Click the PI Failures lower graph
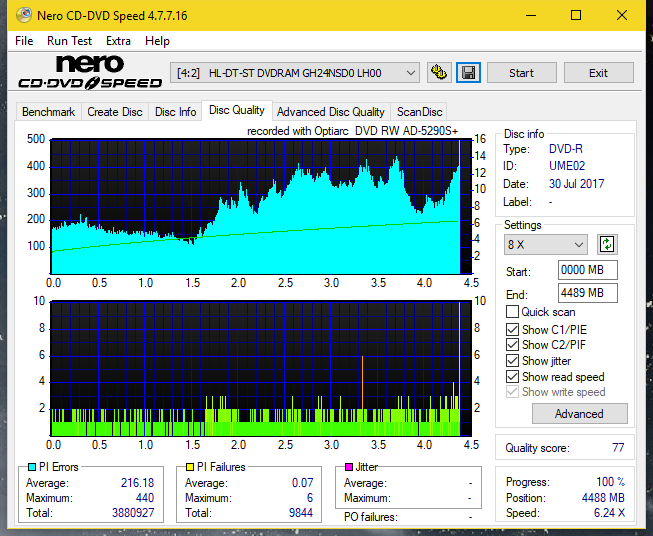The height and width of the screenshot is (536, 653). tap(261, 368)
